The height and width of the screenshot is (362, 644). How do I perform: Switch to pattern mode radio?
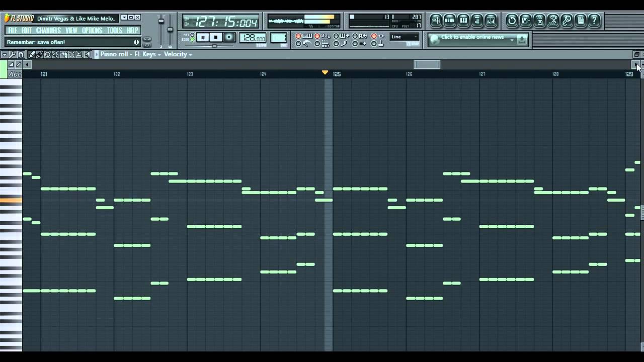[x=192, y=35]
